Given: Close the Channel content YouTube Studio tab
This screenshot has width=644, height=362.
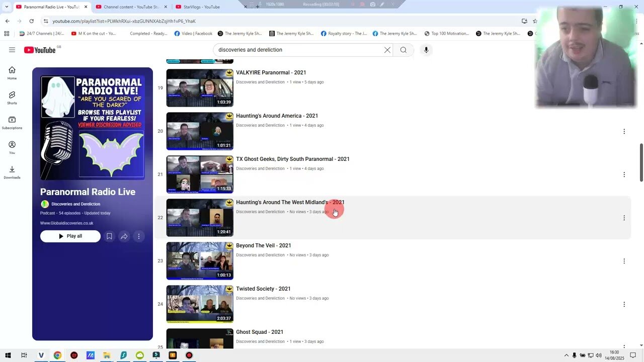Looking at the screenshot, I should coord(165,7).
